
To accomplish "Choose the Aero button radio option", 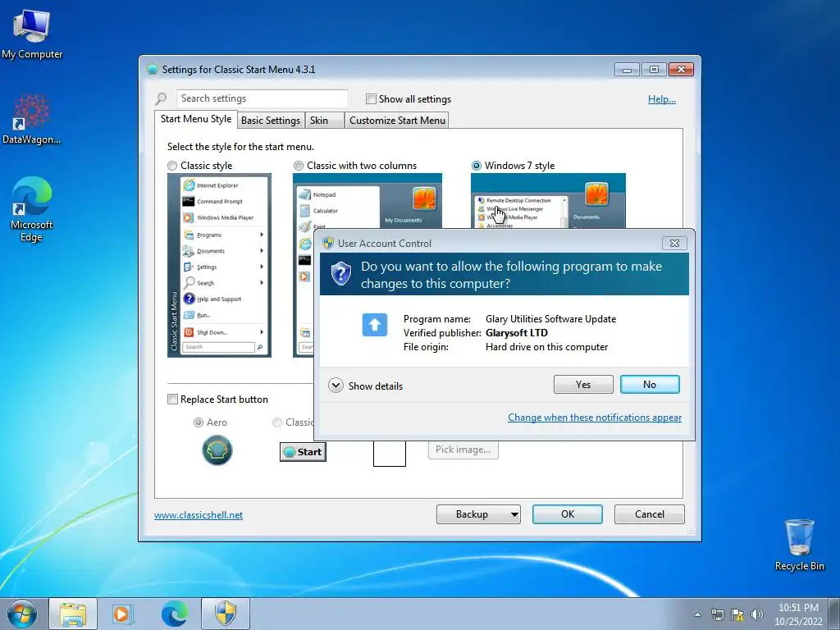I will (x=199, y=422).
